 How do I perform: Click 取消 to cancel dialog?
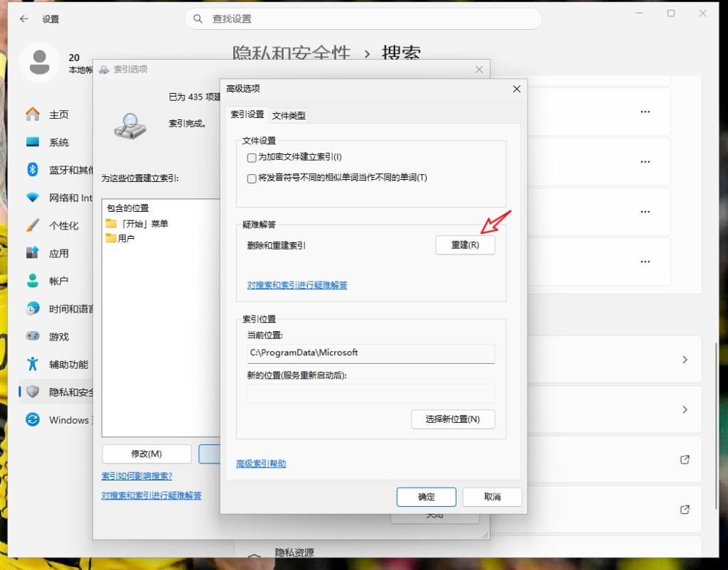(492, 497)
